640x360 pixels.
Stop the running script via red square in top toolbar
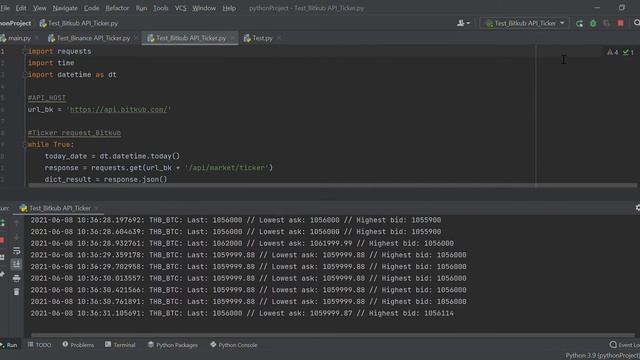pyautogui.click(x=620, y=24)
